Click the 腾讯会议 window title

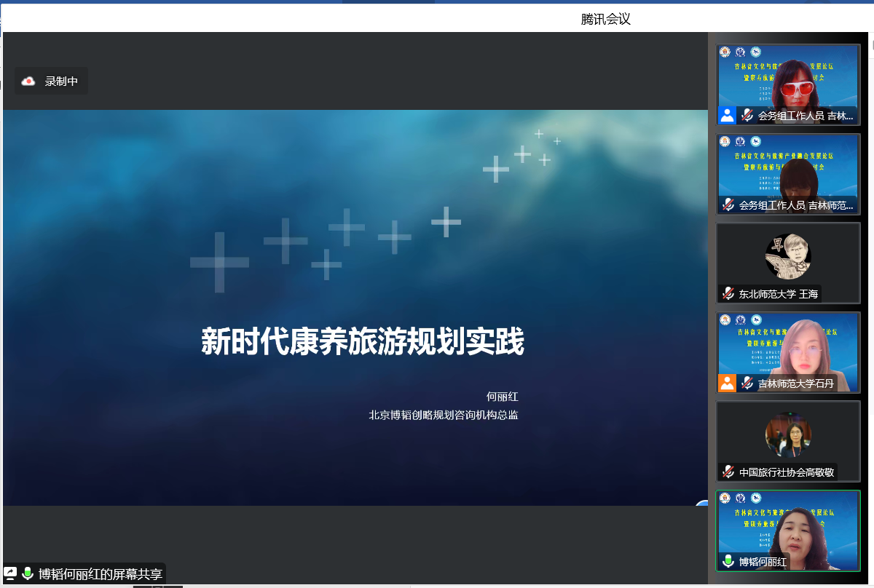[605, 20]
